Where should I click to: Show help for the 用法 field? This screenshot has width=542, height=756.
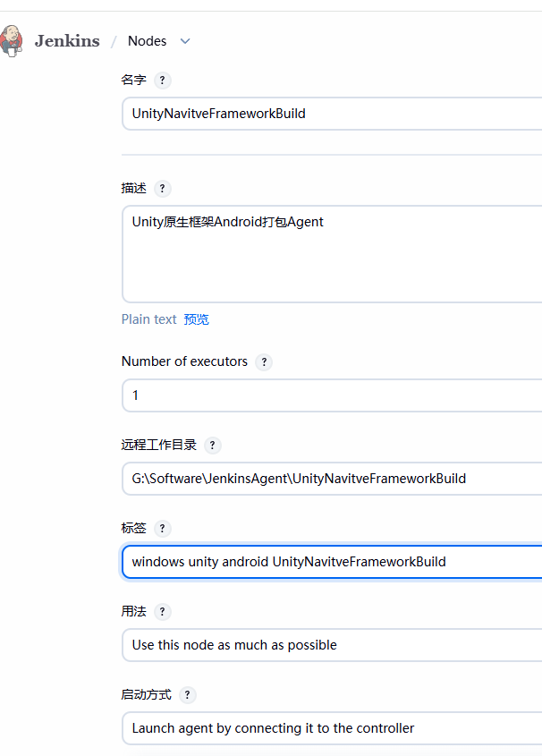coord(163,612)
